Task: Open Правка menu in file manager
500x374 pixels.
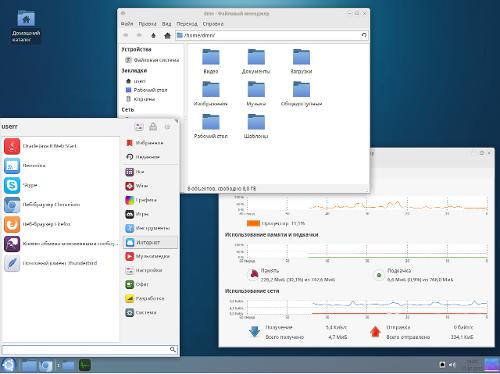Action: tap(147, 24)
